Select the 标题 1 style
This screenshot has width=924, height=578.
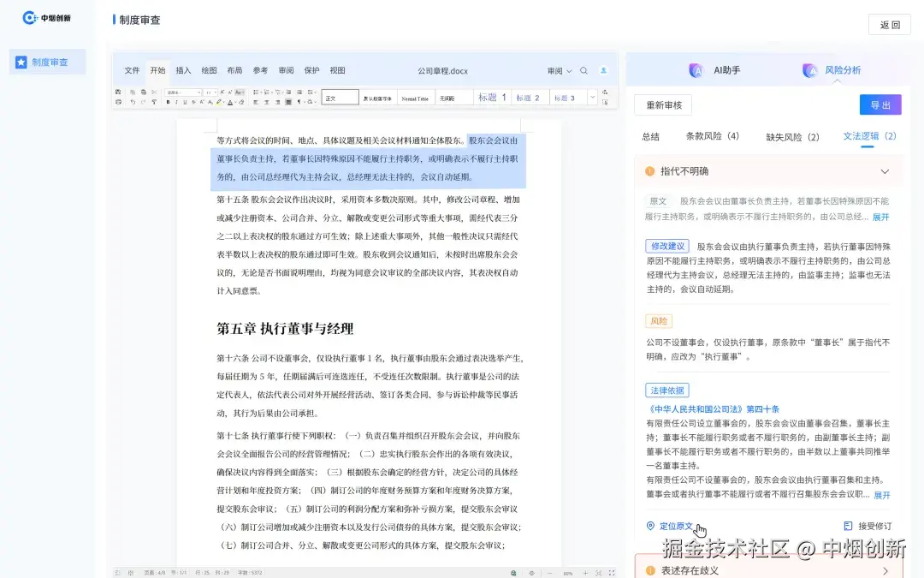point(495,97)
